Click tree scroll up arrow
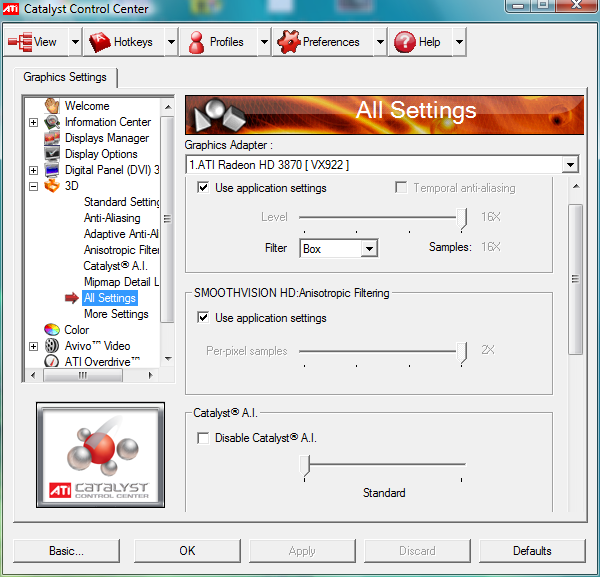Viewport: 600px width, 577px height. coord(168,107)
